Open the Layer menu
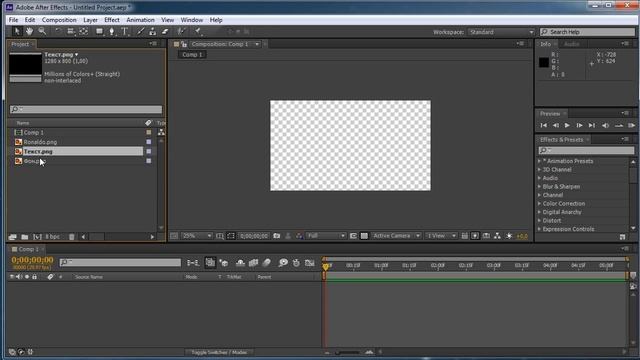640x360 pixels. pos(90,20)
